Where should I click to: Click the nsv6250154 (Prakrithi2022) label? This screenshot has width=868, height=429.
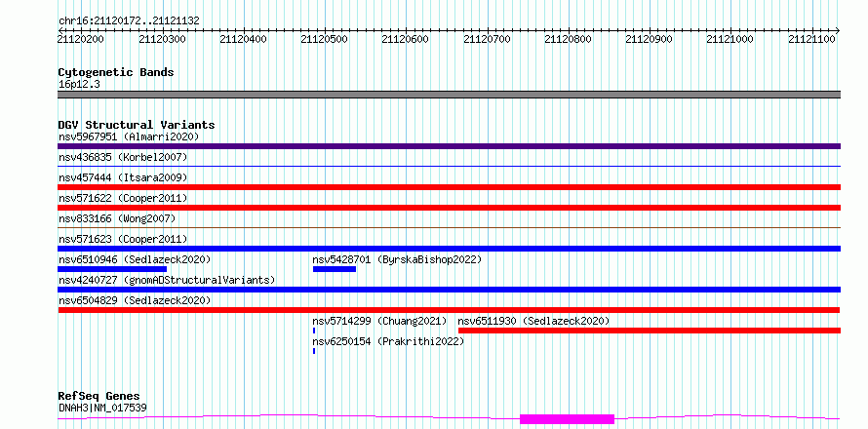click(388, 341)
